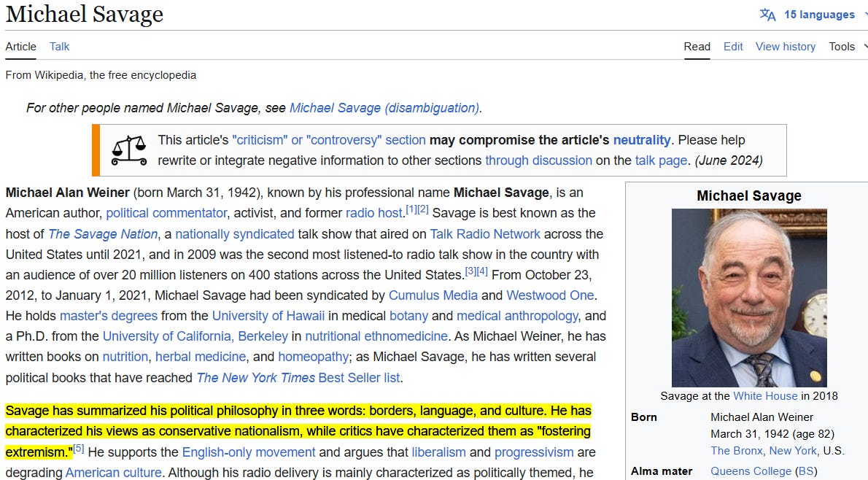Open the political commentator link

tap(166, 213)
